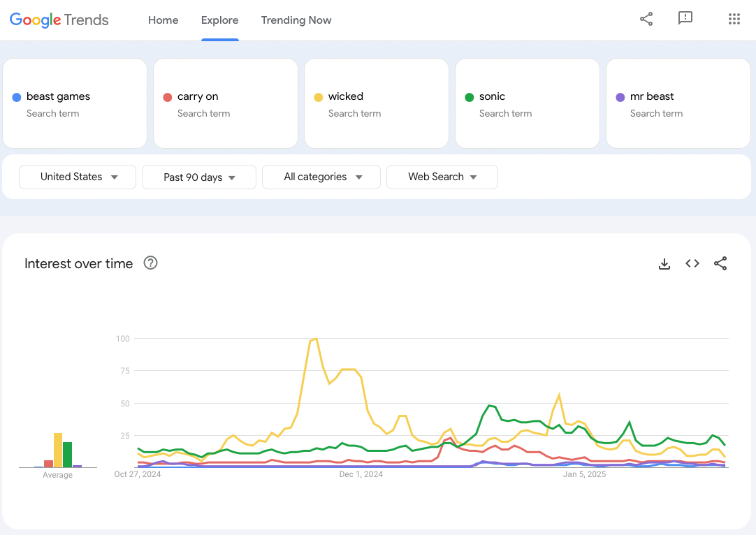
Task: Download the interest over time CSV
Action: click(x=664, y=263)
